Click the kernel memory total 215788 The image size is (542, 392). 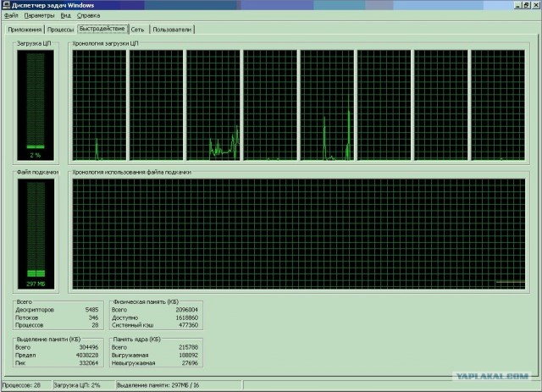(188, 347)
